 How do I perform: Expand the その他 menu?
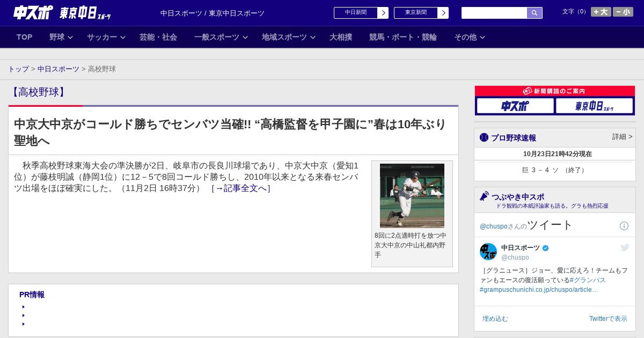469,37
